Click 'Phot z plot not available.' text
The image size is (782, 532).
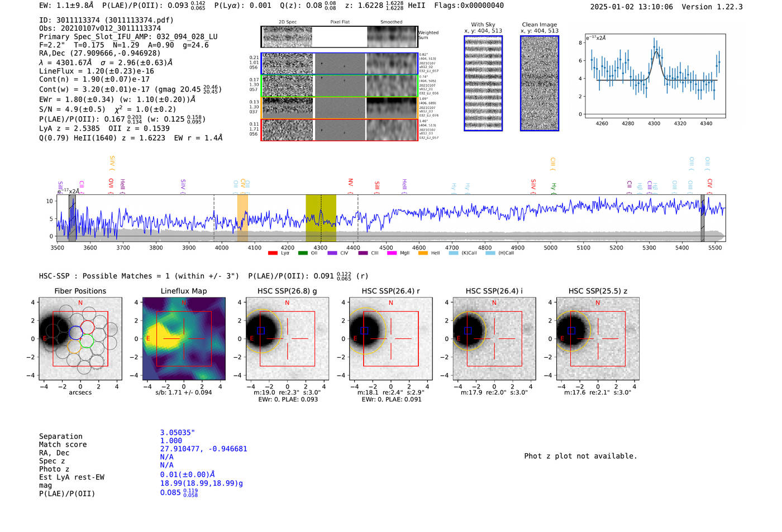(581, 456)
